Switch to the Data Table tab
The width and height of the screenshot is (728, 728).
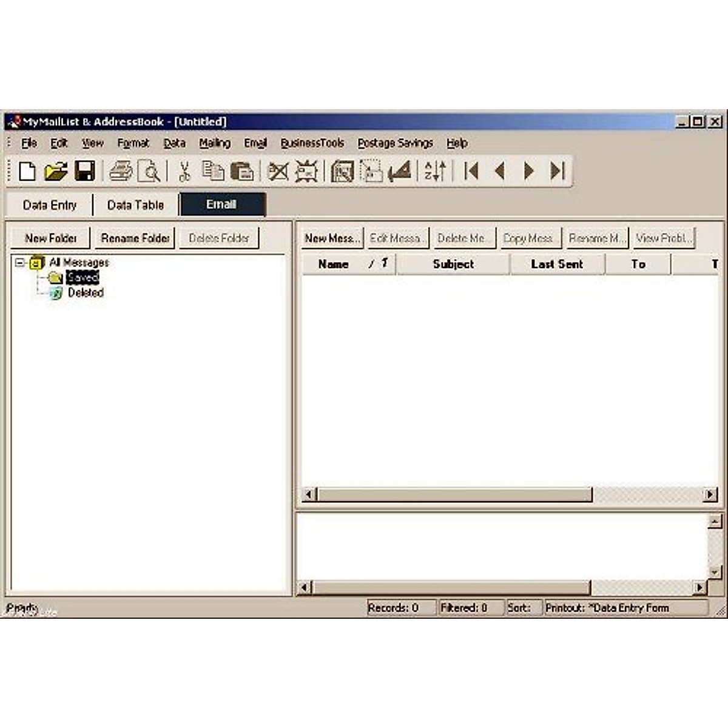135,205
